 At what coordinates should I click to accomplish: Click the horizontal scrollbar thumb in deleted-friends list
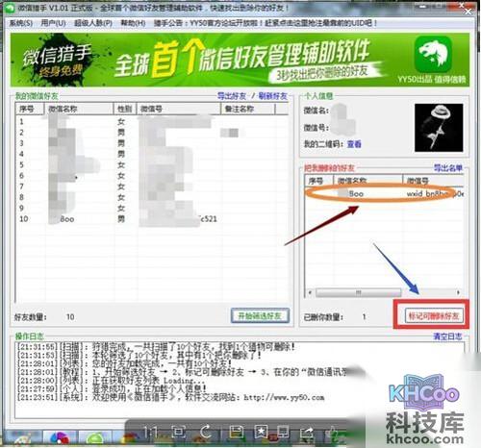pos(358,292)
